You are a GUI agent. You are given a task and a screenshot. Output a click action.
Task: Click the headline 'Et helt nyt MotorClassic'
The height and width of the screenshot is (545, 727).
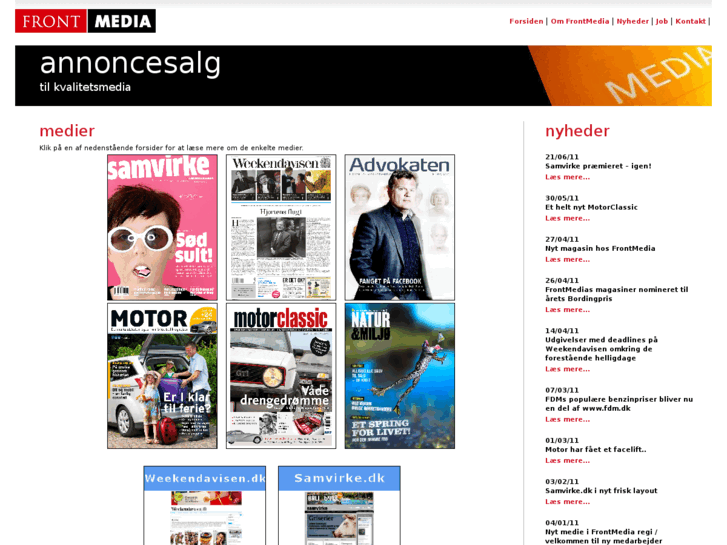tap(591, 207)
